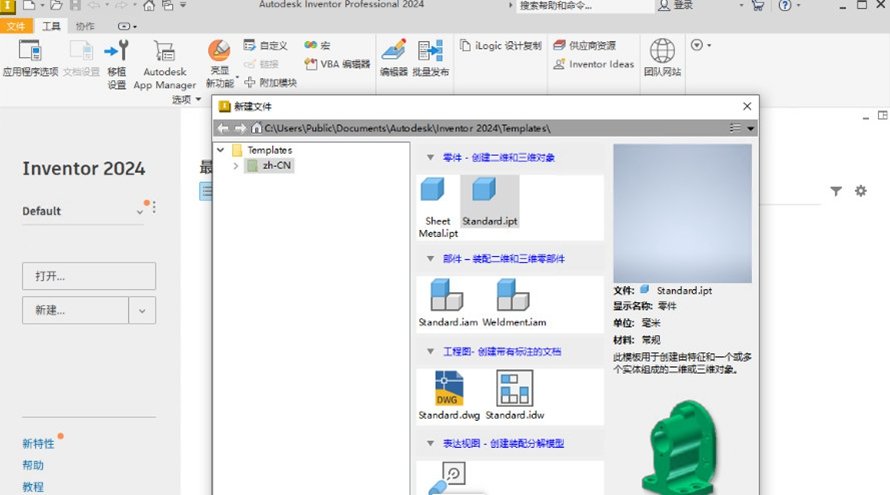The width and height of the screenshot is (890, 495).
Task: Go to templates home folder
Action: 257,128
